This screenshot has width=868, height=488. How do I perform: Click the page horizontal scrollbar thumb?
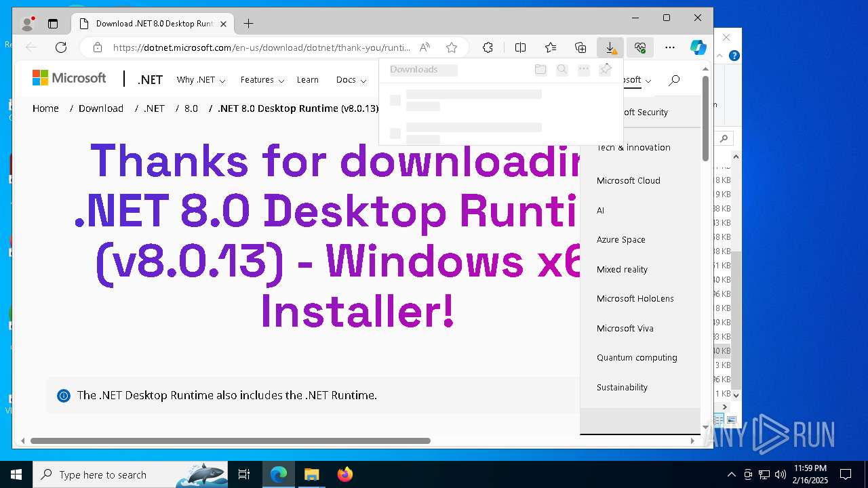point(231,441)
